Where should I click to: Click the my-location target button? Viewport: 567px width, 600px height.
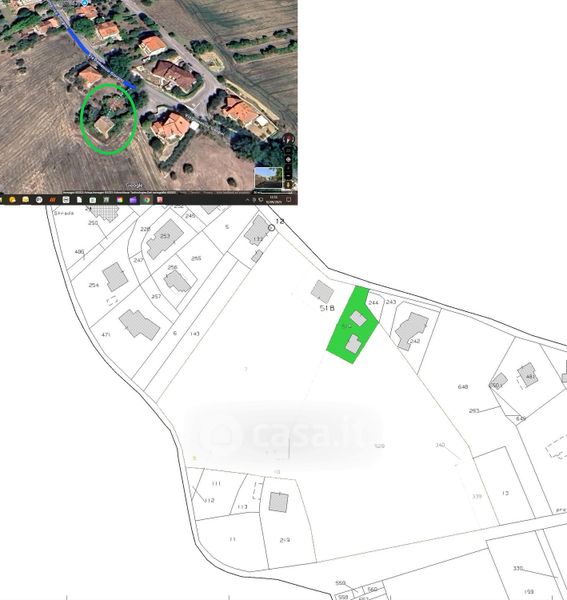(x=288, y=160)
